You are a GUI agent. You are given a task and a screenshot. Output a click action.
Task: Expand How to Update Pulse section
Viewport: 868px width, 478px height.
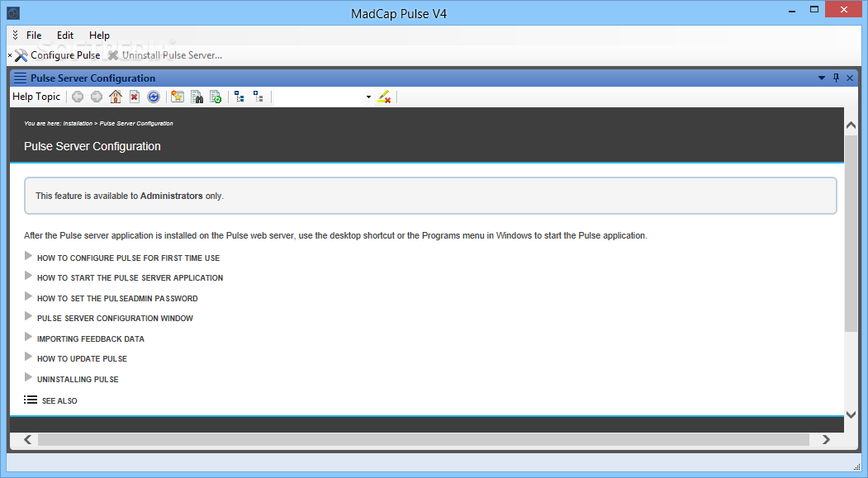tap(28, 357)
